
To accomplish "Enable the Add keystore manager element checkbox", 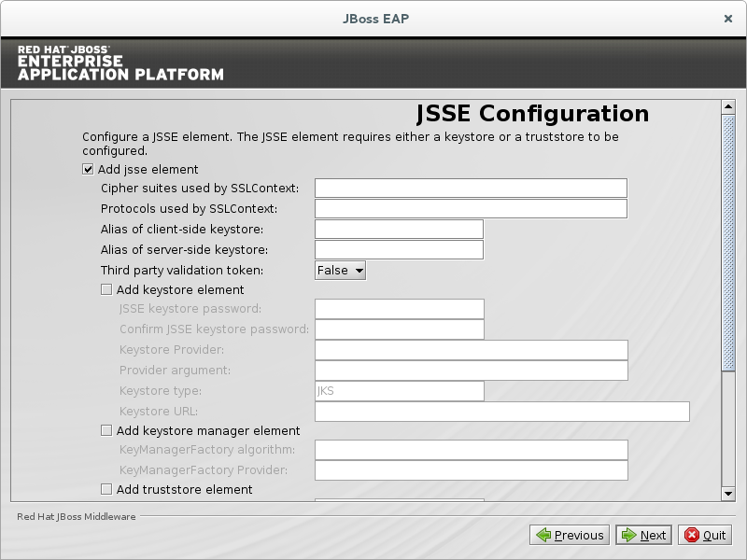I will click(x=106, y=431).
